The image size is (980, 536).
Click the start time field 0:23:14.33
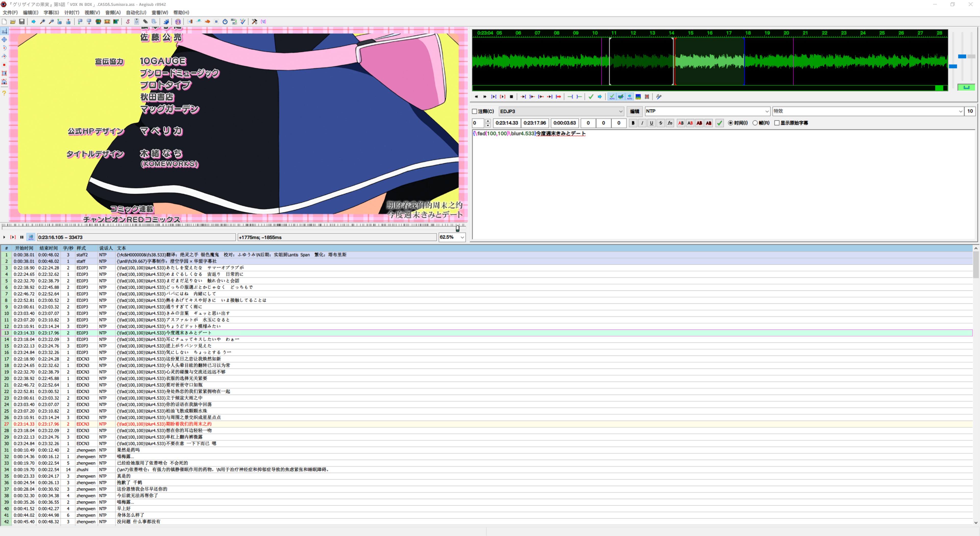point(507,123)
